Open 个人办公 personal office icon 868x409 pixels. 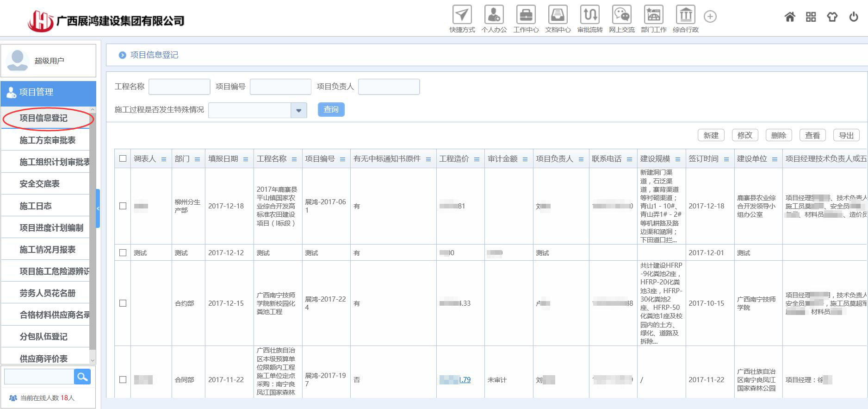tap(494, 15)
